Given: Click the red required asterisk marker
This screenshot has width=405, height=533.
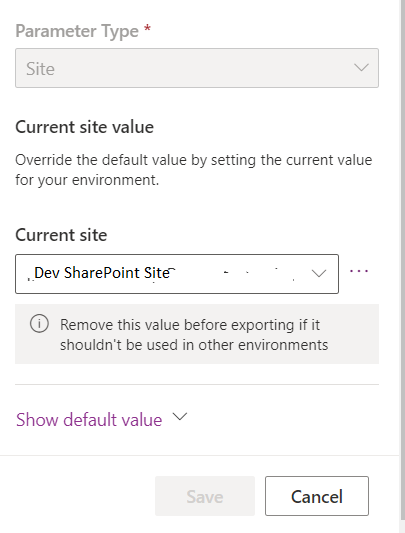Looking at the screenshot, I should coord(147,29).
